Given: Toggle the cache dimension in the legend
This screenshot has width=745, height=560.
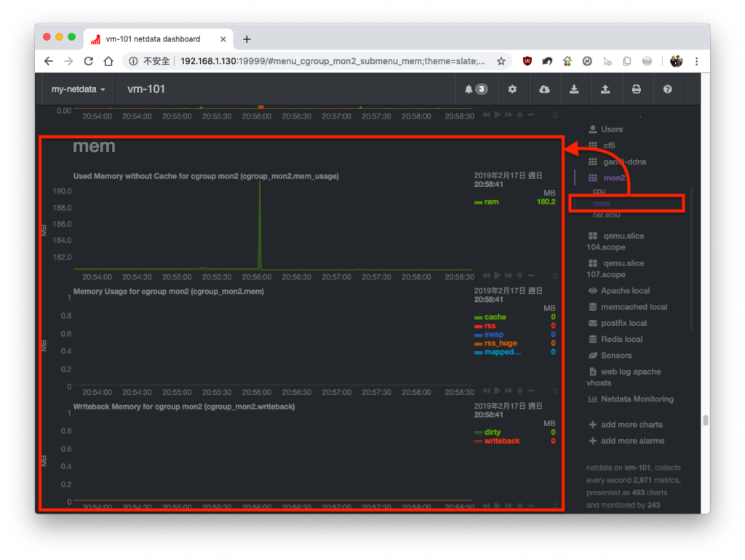Looking at the screenshot, I should tap(495, 317).
